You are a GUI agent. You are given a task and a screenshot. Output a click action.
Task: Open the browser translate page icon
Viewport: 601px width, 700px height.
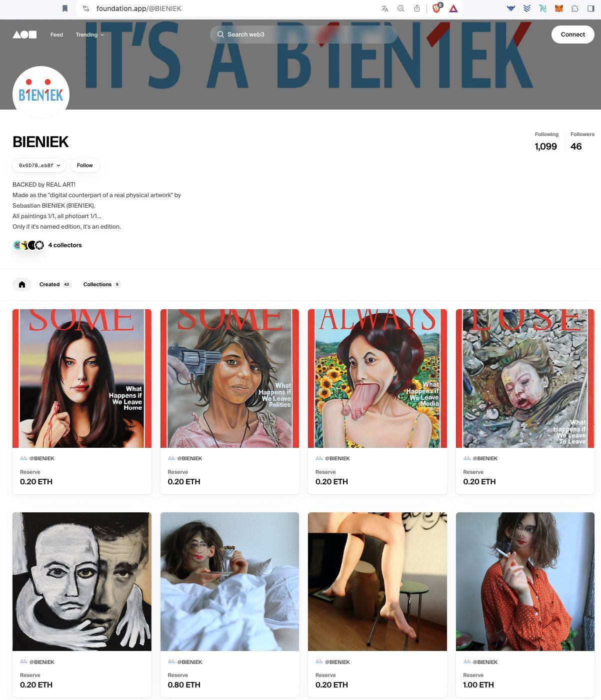pos(385,9)
